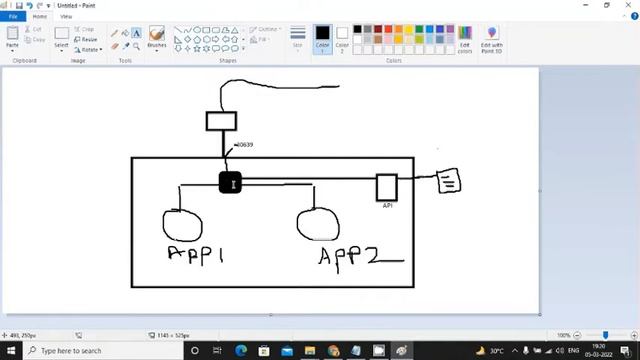
Task: Choose the green color swatch
Action: coord(419,29)
